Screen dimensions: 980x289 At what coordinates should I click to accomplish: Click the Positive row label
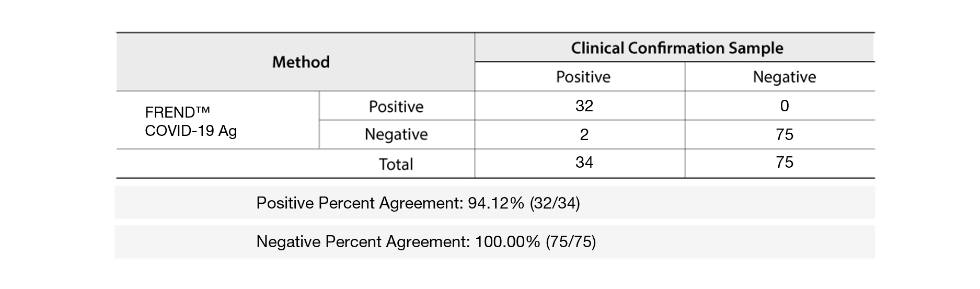pyautogui.click(x=396, y=107)
